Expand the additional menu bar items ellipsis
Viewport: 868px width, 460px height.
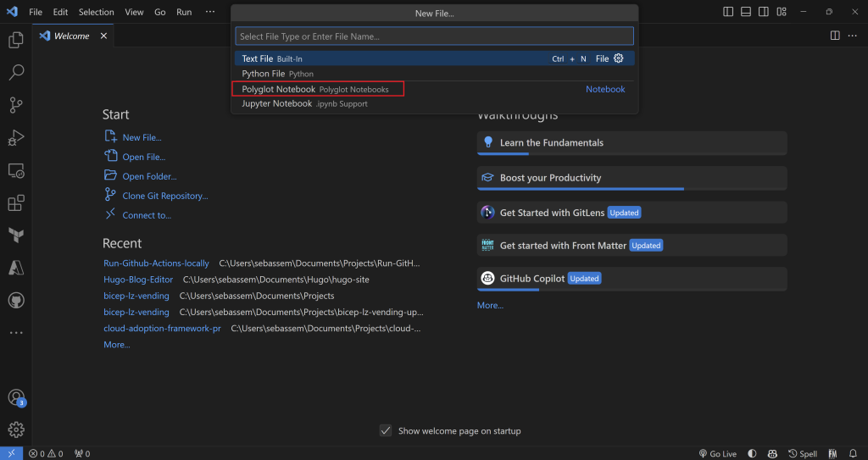coord(210,12)
